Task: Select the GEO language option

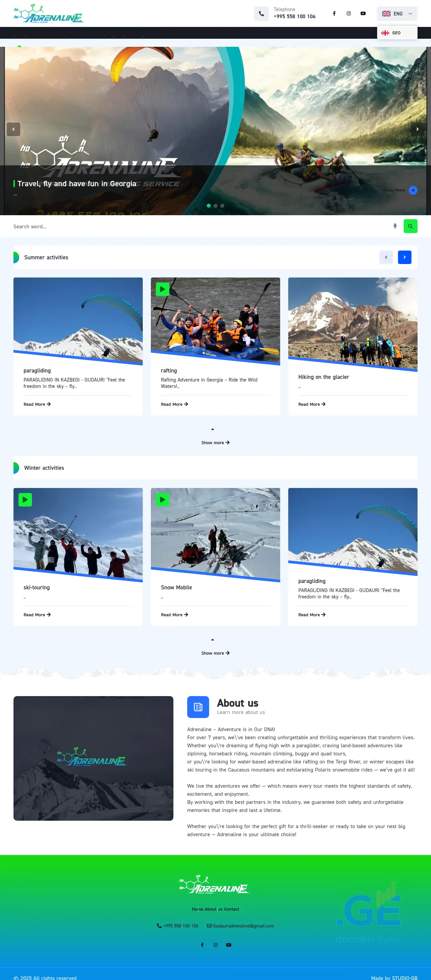Action: tap(397, 33)
